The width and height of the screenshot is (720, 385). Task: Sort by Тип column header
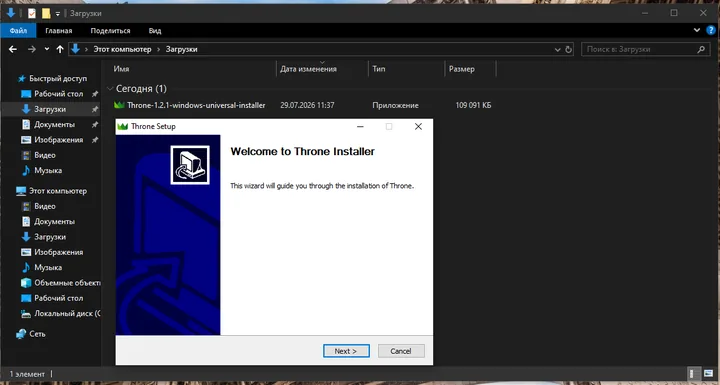[x=379, y=69]
